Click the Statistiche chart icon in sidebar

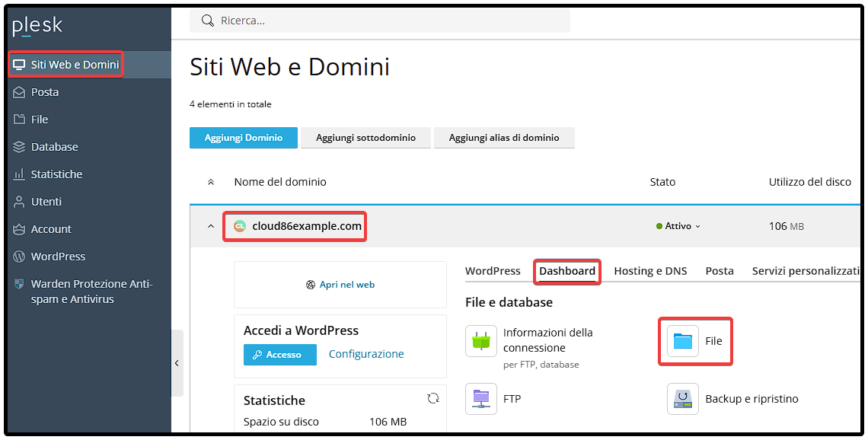(19, 174)
